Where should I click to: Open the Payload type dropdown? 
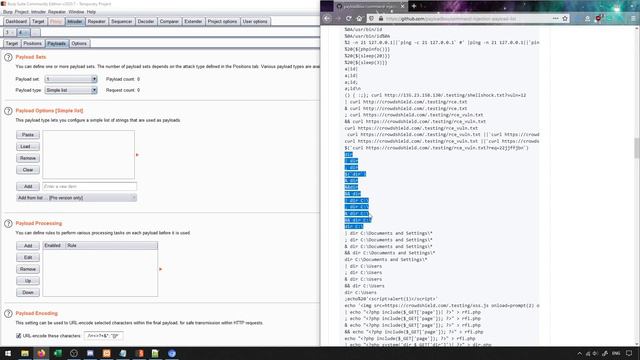[71, 90]
